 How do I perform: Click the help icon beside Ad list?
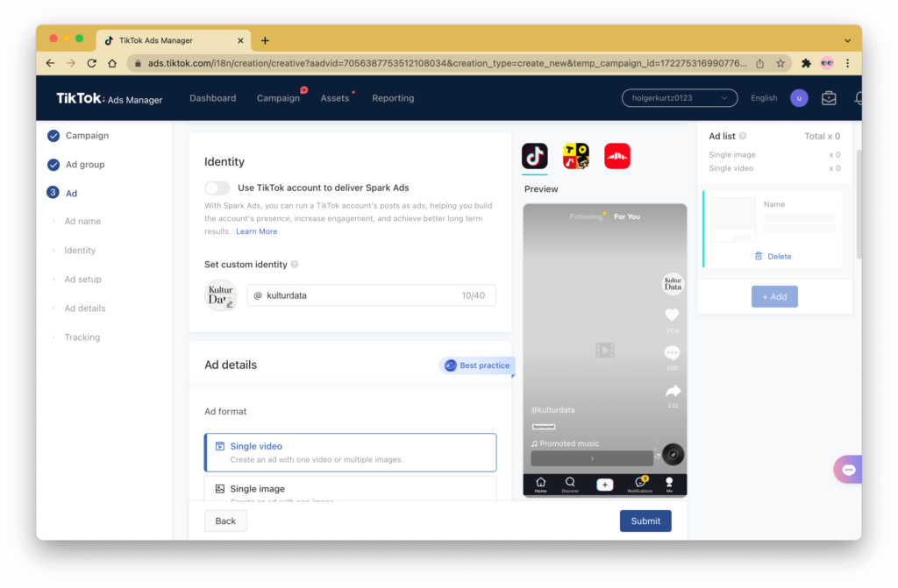[x=742, y=136]
